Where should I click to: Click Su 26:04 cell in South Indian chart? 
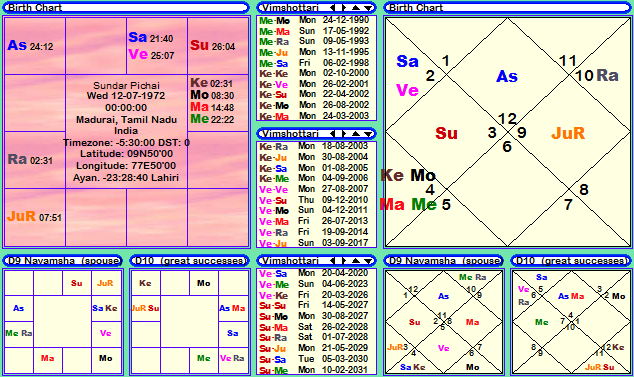[x=218, y=46]
